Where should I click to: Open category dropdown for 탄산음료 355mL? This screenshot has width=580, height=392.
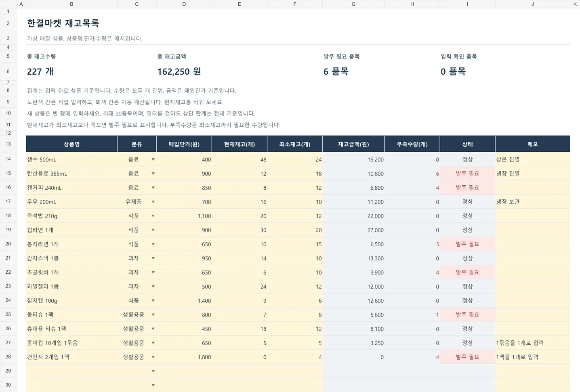pyautogui.click(x=153, y=174)
